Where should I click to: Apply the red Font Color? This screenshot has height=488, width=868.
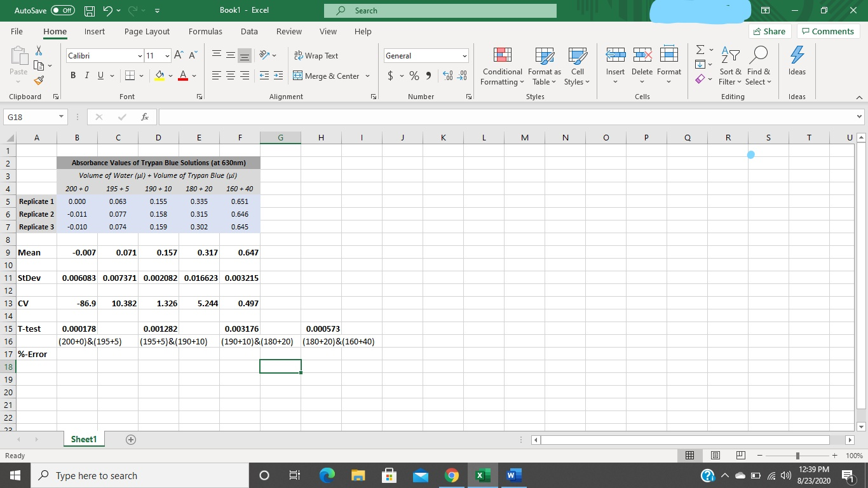click(183, 76)
